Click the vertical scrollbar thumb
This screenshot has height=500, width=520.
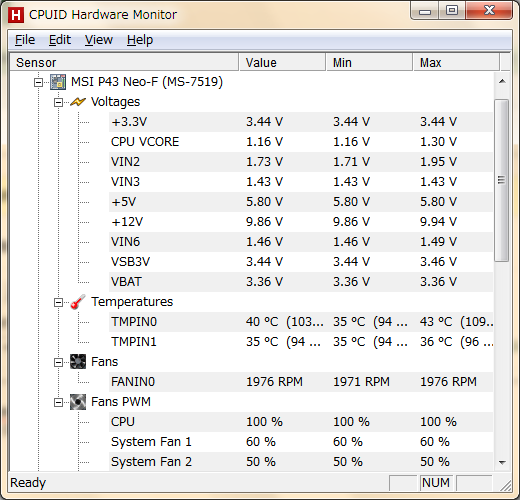[502, 180]
